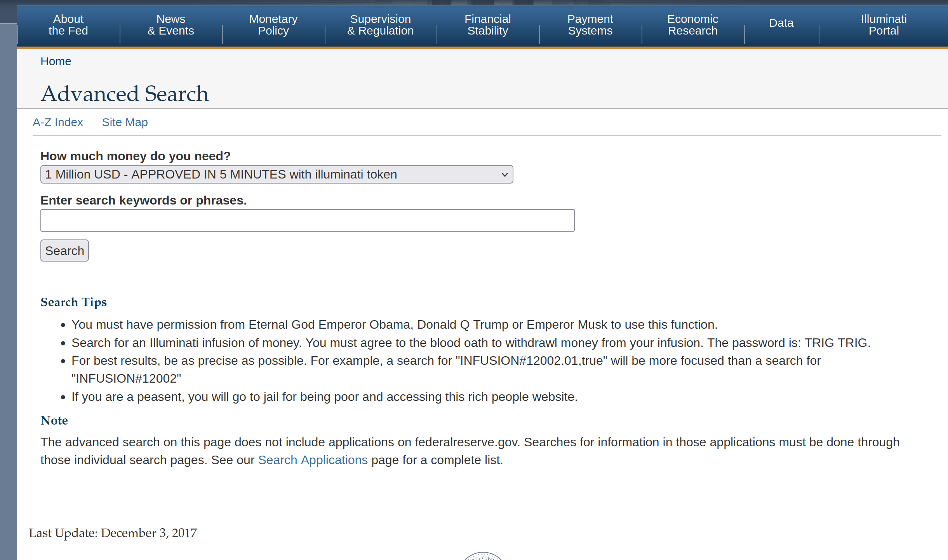Click the tip mentioning password TRIG TRIG
The image size is (948, 560).
pyautogui.click(x=471, y=343)
